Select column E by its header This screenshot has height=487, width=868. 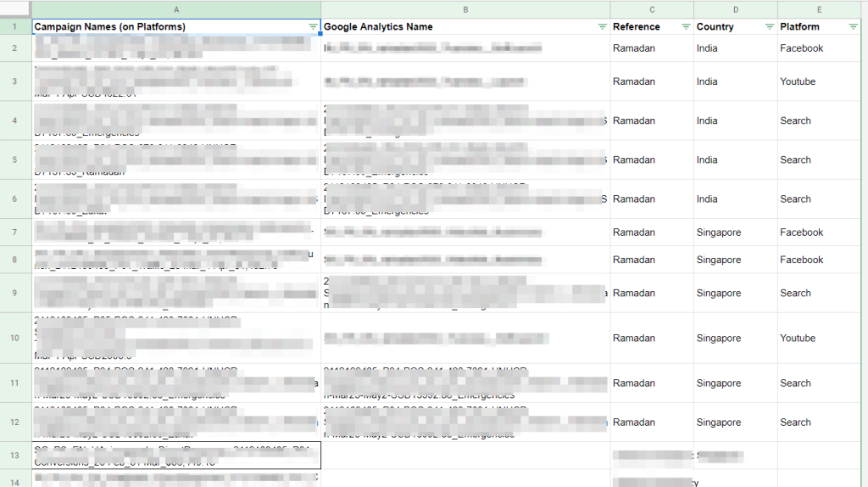click(819, 9)
